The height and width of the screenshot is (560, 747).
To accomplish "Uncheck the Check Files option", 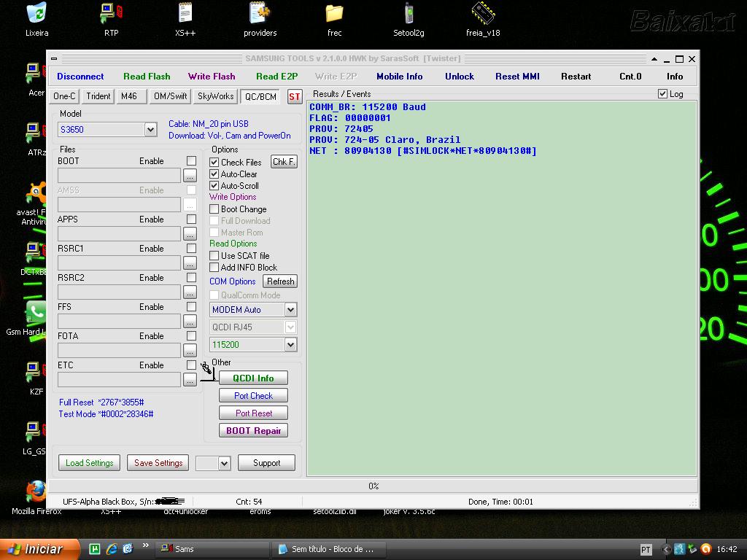I will (214, 163).
